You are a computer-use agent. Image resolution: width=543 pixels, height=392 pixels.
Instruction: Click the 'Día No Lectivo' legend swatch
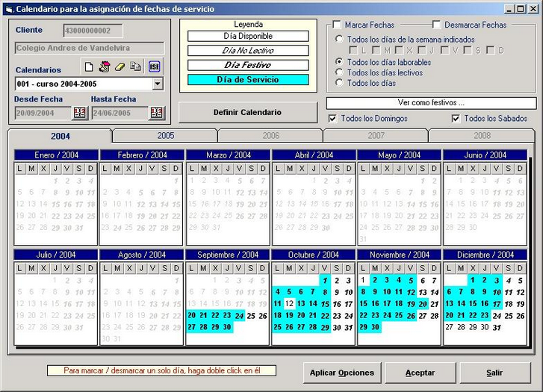(248, 51)
